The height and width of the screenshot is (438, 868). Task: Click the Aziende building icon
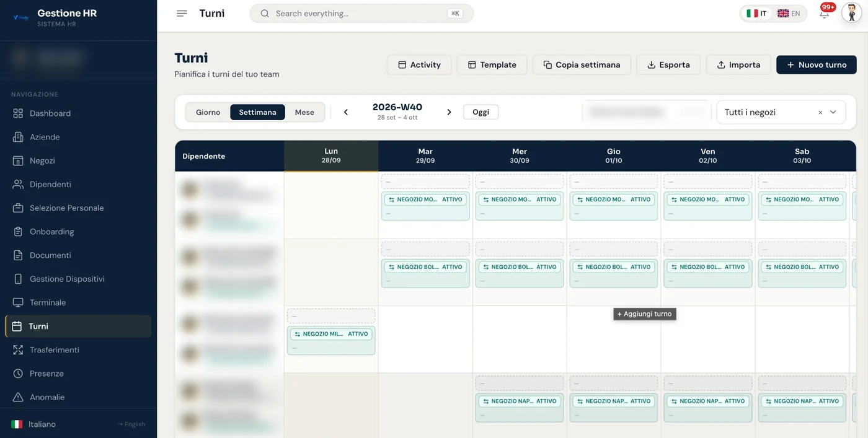point(17,137)
